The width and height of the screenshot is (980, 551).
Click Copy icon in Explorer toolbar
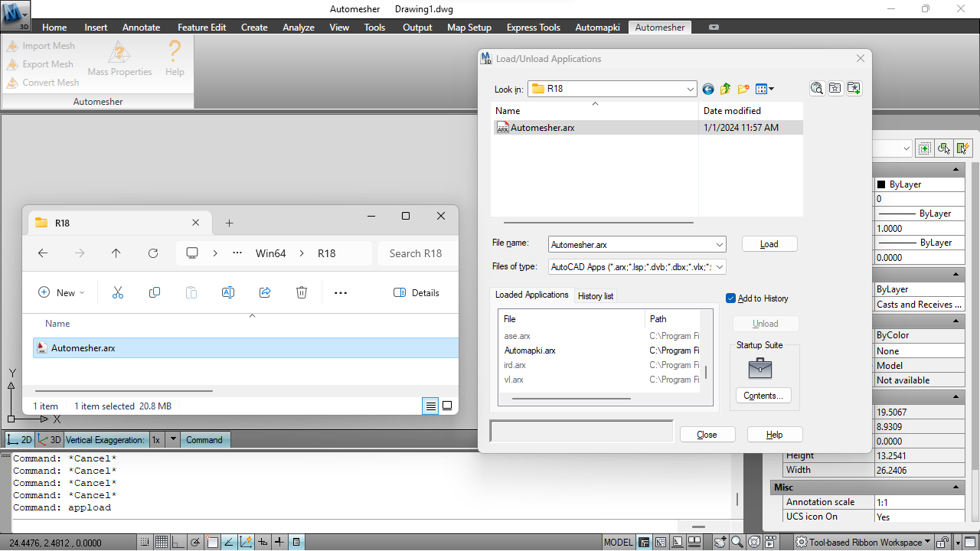click(x=155, y=292)
